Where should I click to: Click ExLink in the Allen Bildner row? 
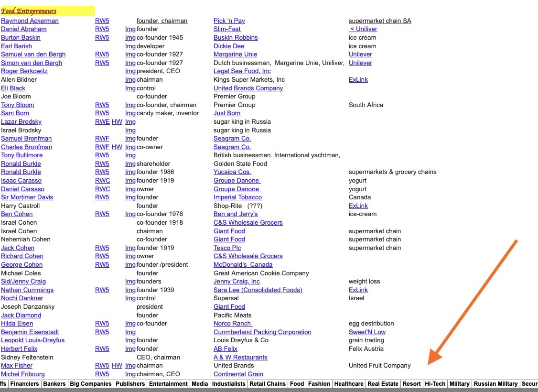[x=358, y=80]
